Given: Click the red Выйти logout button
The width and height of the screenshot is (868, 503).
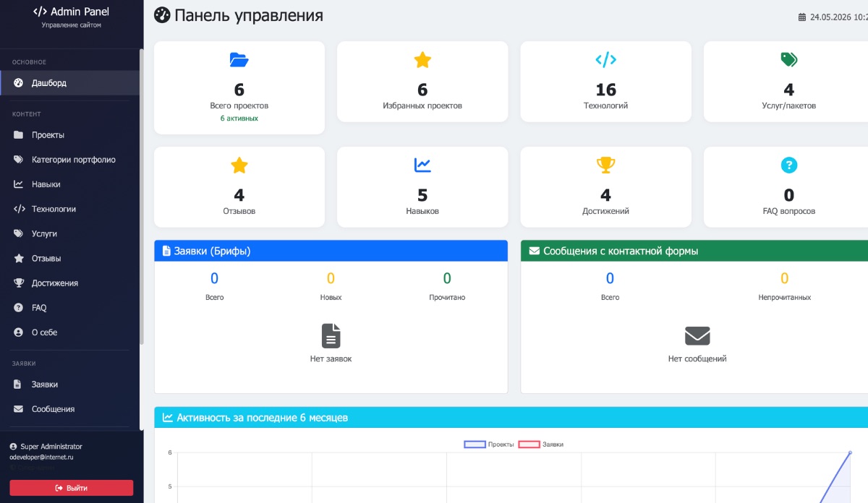Looking at the screenshot, I should (x=72, y=488).
